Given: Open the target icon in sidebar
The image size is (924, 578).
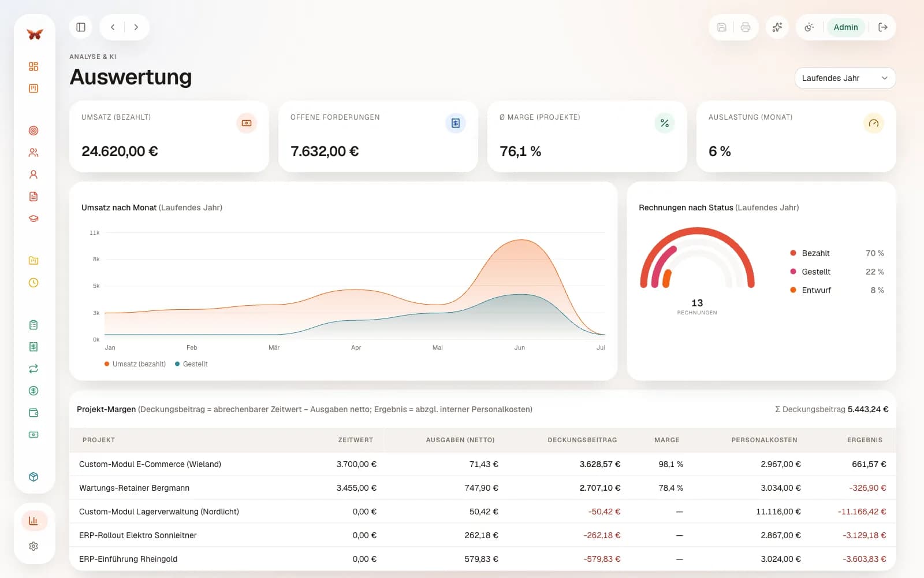Looking at the screenshot, I should [33, 131].
